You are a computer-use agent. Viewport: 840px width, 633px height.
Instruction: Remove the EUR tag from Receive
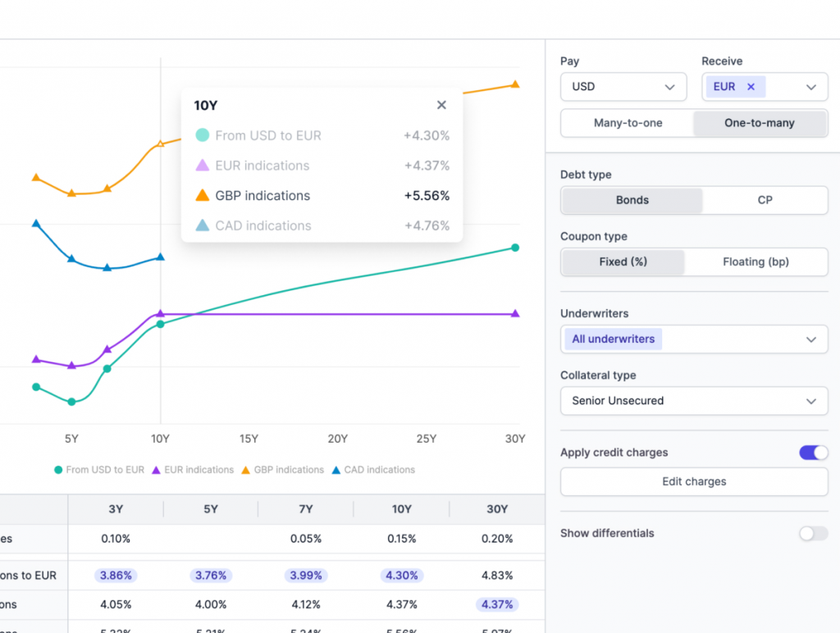click(751, 87)
